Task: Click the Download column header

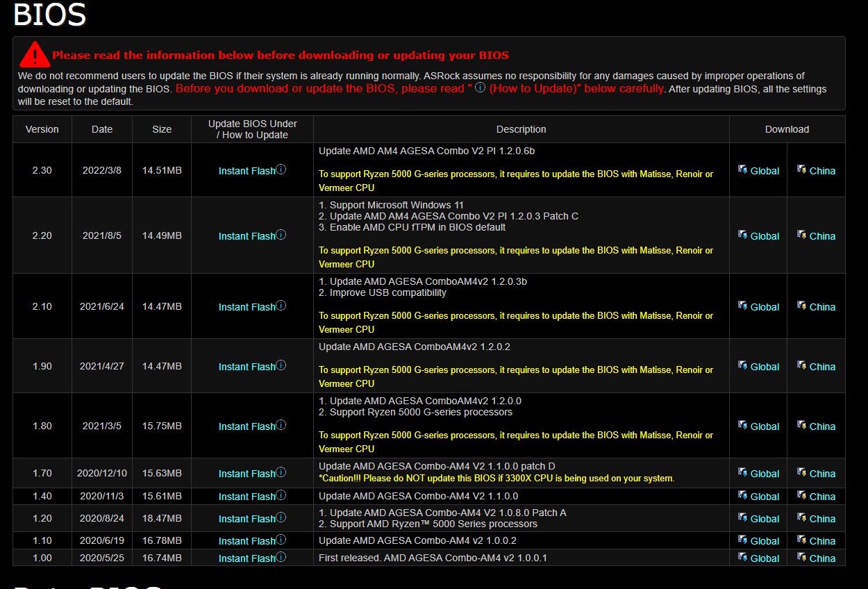Action: coord(787,129)
